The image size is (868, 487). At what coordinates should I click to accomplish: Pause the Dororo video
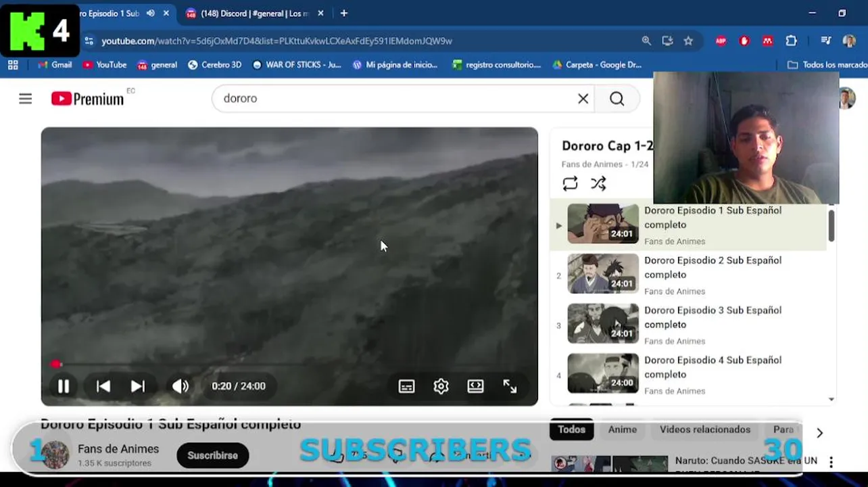[64, 386]
